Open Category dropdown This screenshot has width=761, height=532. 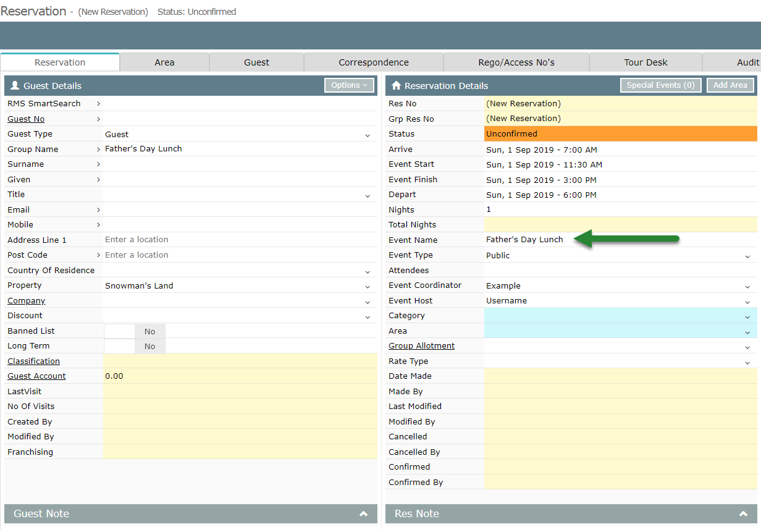coord(747,316)
